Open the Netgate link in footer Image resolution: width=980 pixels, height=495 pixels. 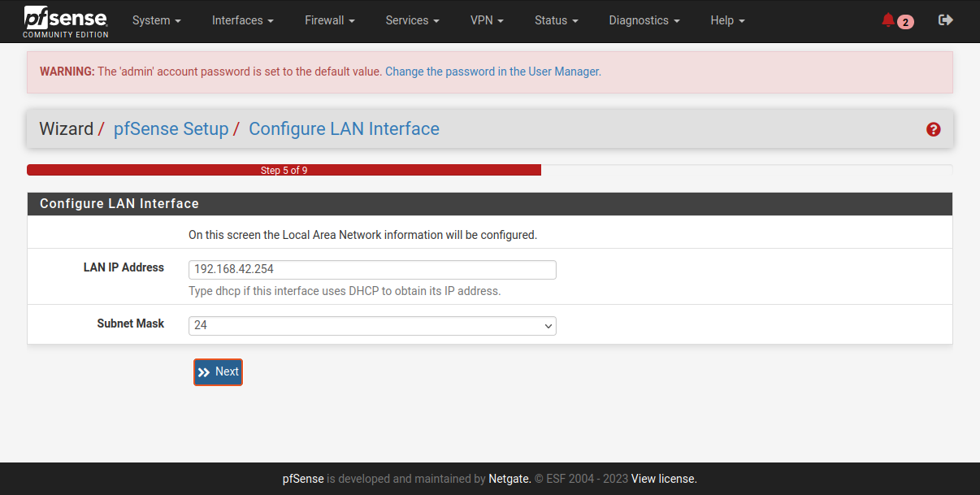pyautogui.click(x=509, y=479)
